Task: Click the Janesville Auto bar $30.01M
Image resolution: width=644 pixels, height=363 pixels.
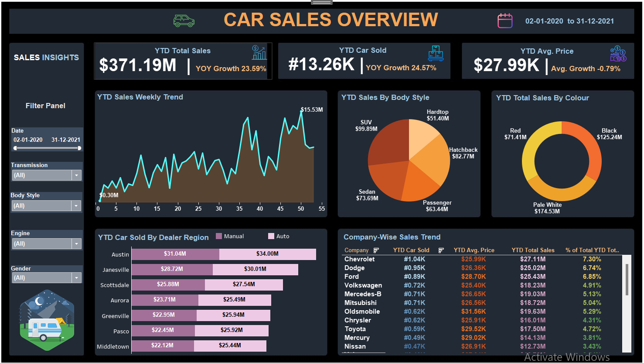Action: [256, 269]
